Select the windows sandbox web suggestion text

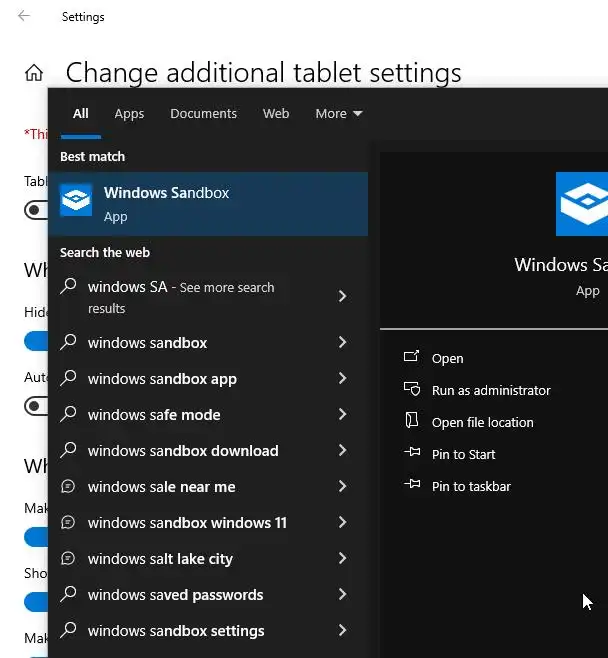coord(148,343)
